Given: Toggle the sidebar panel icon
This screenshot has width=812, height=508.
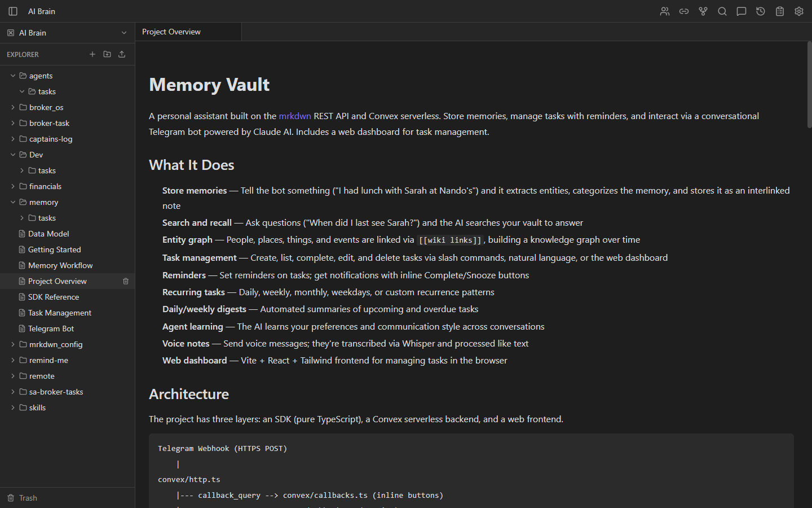Looking at the screenshot, I should [x=12, y=11].
